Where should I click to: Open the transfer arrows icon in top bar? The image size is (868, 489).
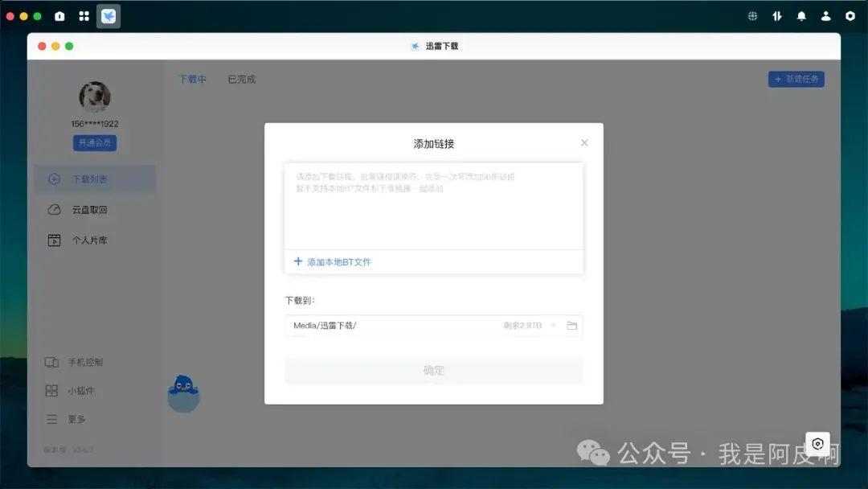(x=777, y=16)
